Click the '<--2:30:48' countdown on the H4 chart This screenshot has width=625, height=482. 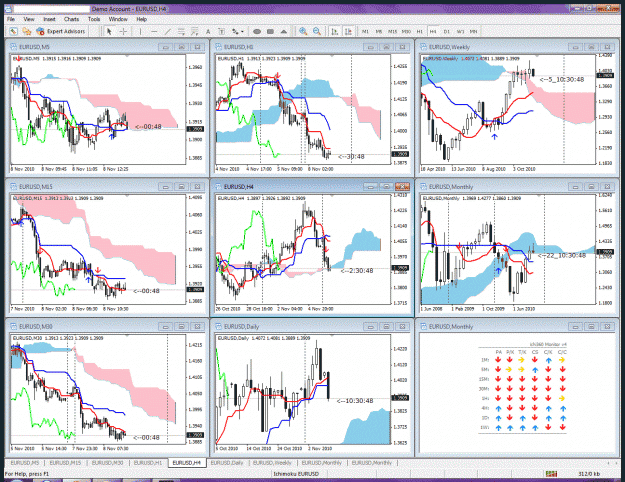point(357,271)
